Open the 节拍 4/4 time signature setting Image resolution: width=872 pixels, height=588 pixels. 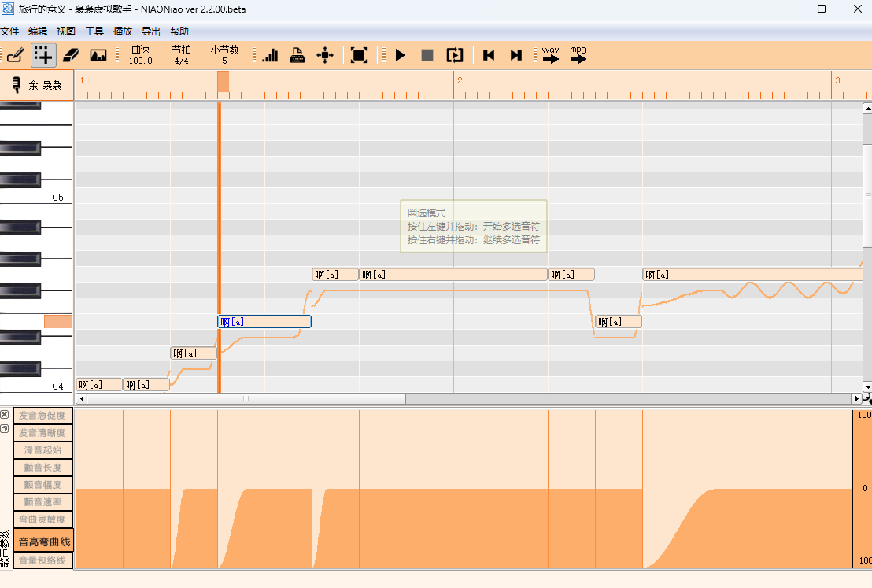click(181, 55)
